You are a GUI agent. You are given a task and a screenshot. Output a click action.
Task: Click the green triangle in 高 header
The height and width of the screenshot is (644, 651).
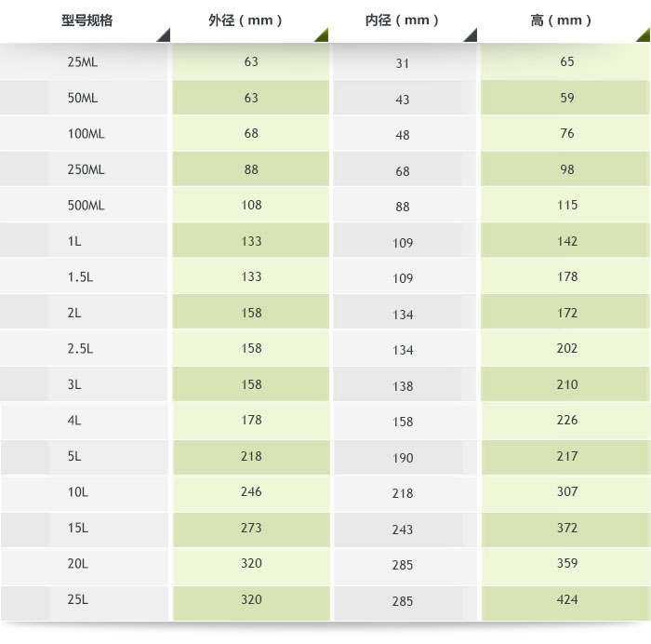(x=643, y=35)
